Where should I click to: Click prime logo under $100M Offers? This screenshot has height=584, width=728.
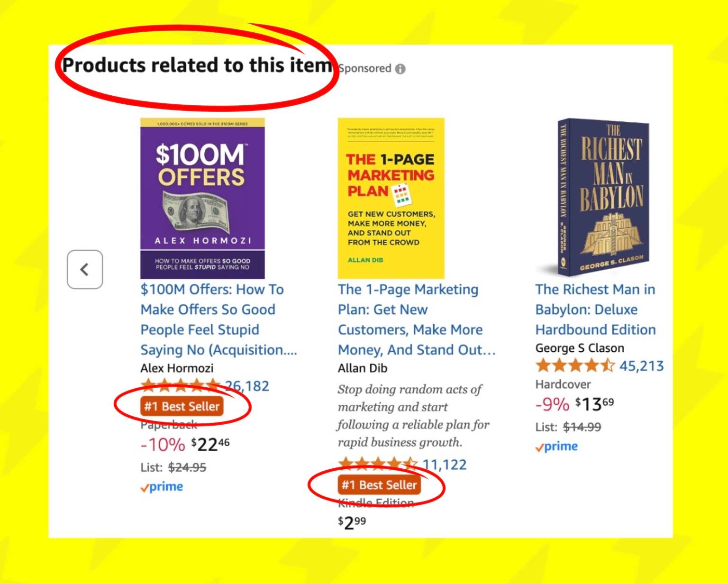point(162,487)
